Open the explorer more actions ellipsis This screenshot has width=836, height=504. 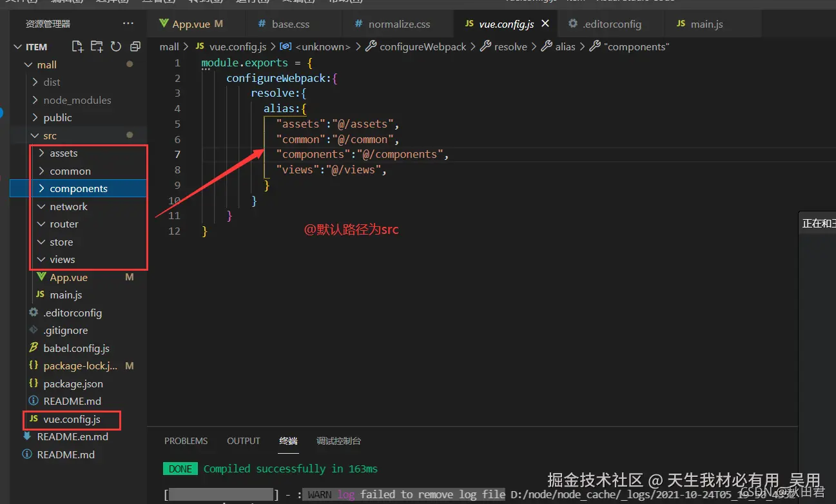pos(128,24)
